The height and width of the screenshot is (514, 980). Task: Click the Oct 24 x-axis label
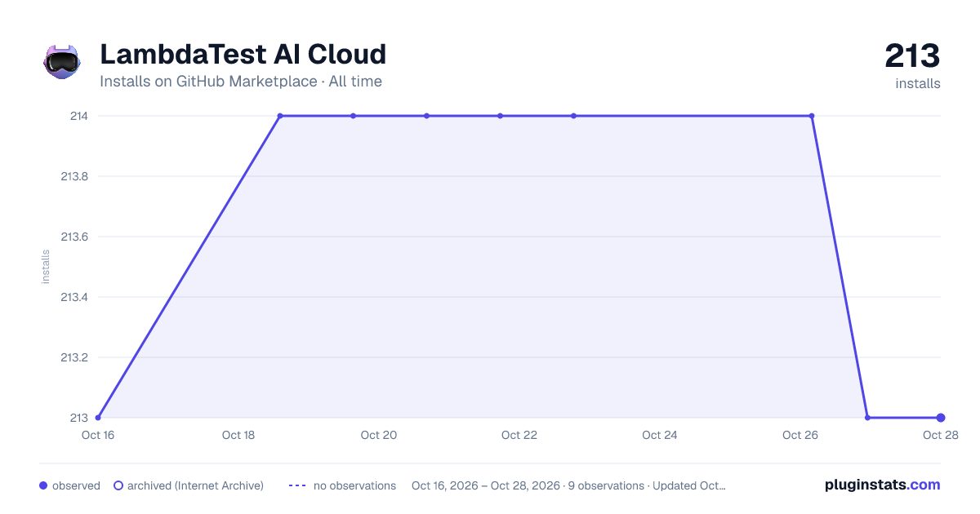tap(660, 435)
